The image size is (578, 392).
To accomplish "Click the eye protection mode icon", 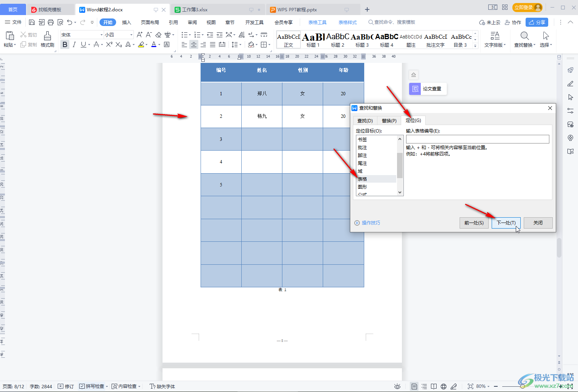I will click(x=397, y=386).
